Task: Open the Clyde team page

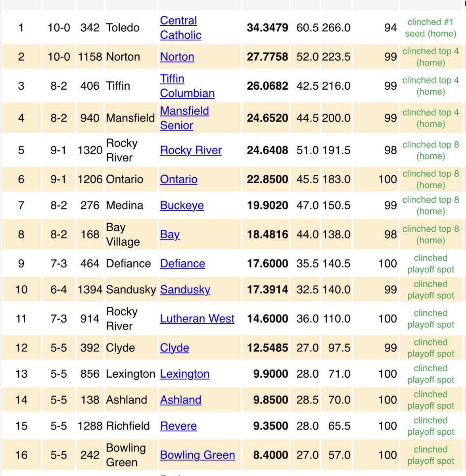Action: (x=174, y=348)
